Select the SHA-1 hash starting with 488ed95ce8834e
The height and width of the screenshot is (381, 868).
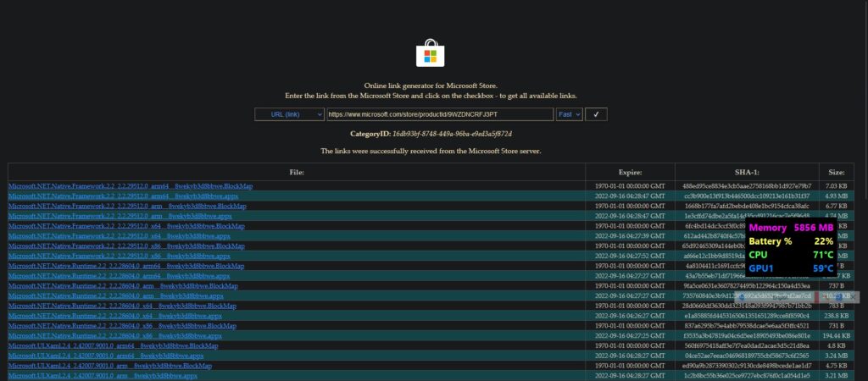pyautogui.click(x=747, y=186)
